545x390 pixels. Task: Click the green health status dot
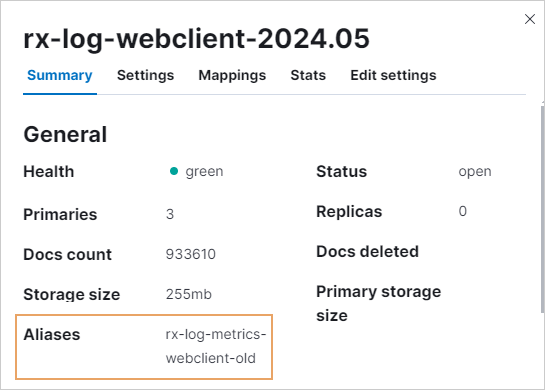click(174, 171)
